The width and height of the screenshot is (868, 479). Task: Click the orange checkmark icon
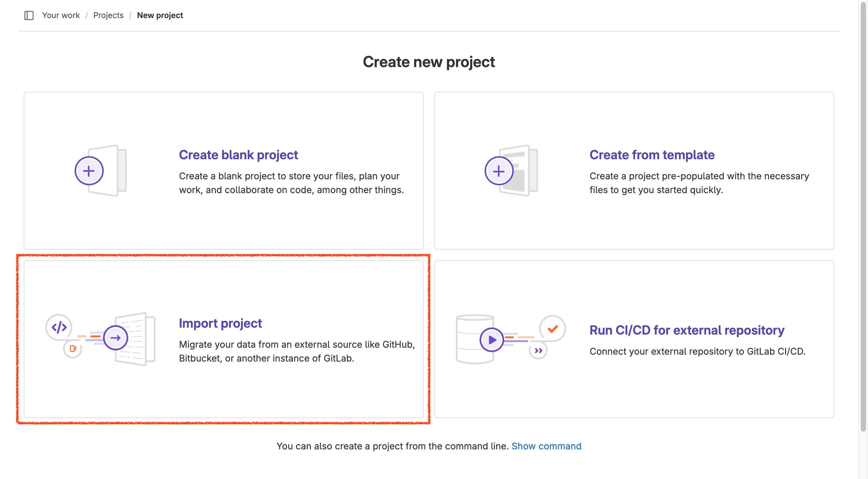(x=552, y=329)
